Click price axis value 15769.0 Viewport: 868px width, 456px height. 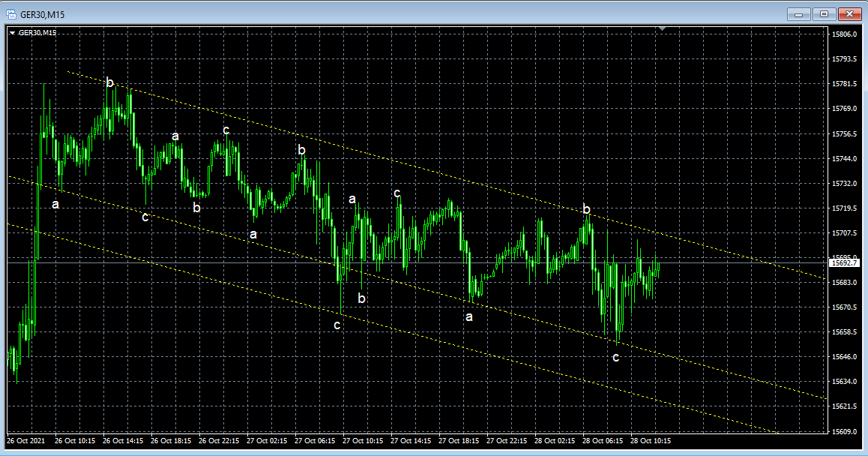coord(844,109)
